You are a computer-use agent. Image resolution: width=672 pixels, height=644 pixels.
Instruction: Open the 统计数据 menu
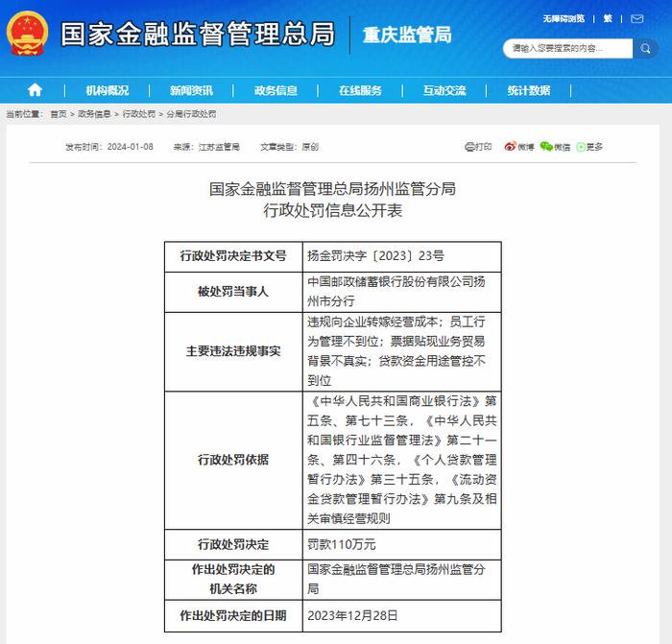(x=529, y=90)
